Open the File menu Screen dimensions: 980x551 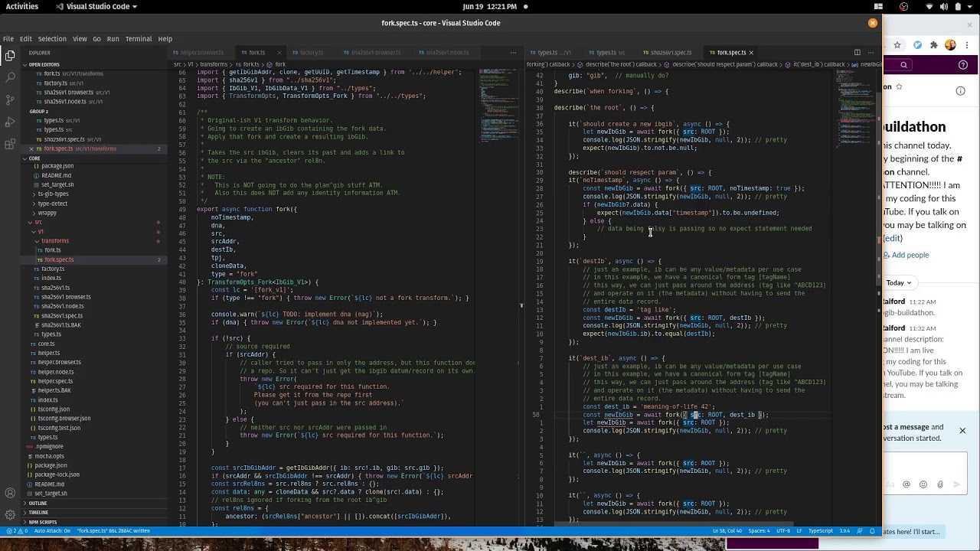pos(8,38)
